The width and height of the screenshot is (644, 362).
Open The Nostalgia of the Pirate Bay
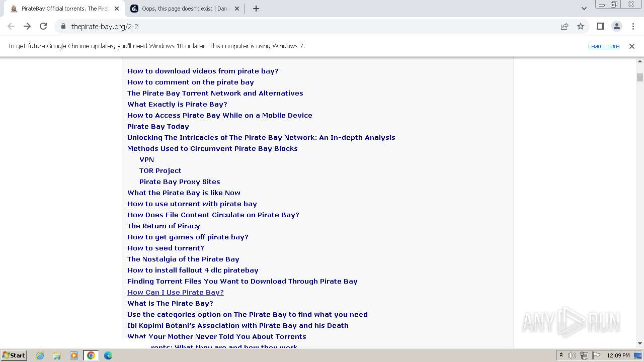pos(183,259)
